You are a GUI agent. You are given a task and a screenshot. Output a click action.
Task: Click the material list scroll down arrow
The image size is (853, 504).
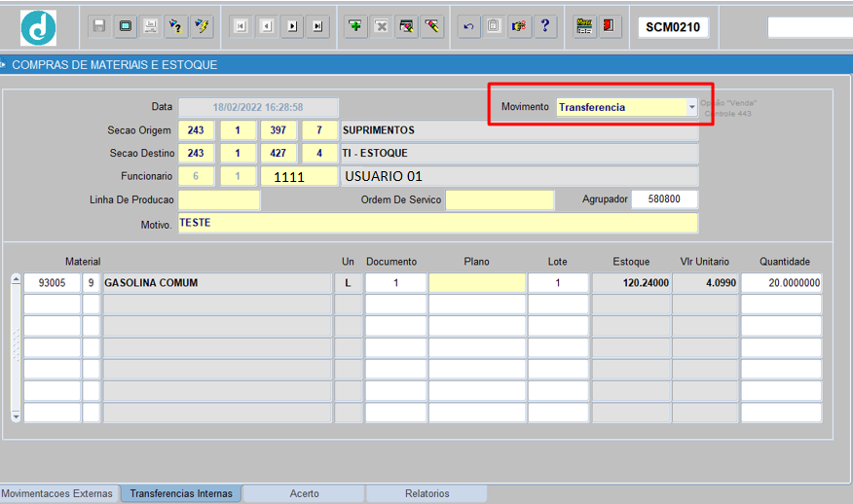pyautogui.click(x=16, y=416)
